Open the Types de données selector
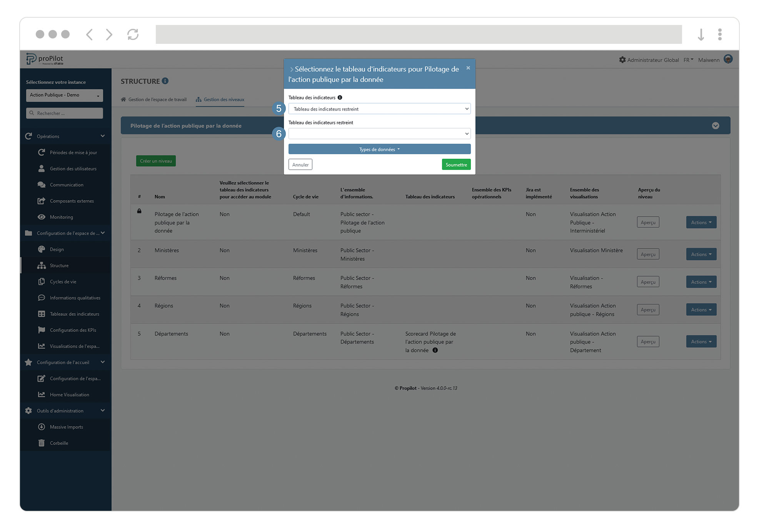This screenshot has width=759, height=532. coord(379,149)
